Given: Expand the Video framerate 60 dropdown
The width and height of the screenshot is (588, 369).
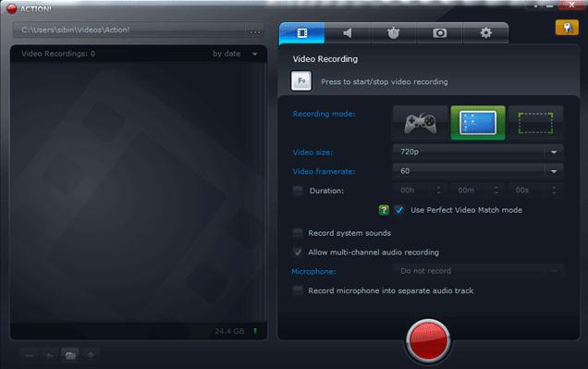Looking at the screenshot, I should 478,171.
